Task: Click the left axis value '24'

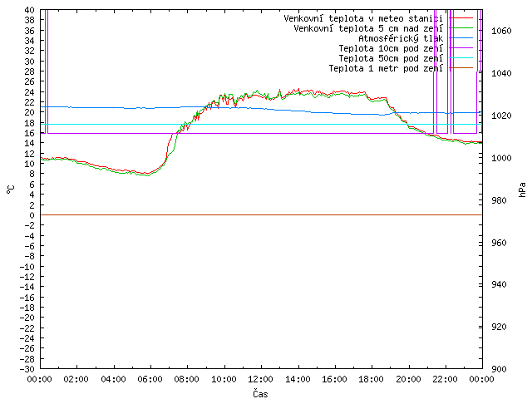Action: (x=30, y=92)
